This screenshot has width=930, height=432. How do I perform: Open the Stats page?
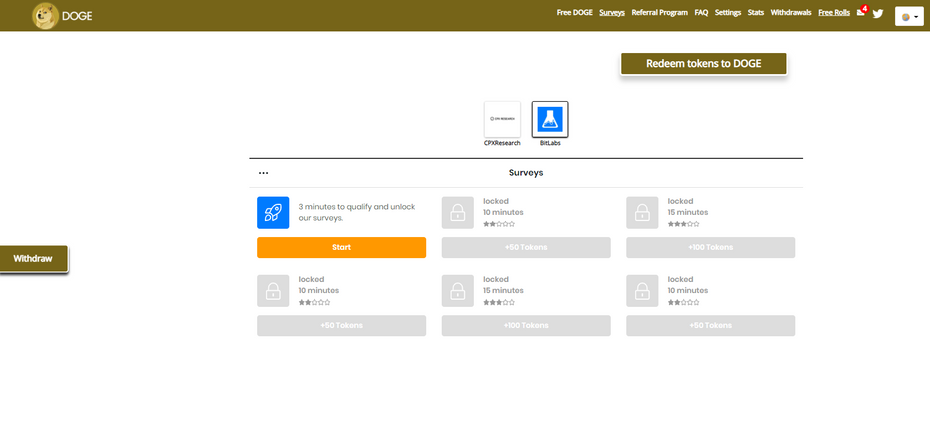756,12
